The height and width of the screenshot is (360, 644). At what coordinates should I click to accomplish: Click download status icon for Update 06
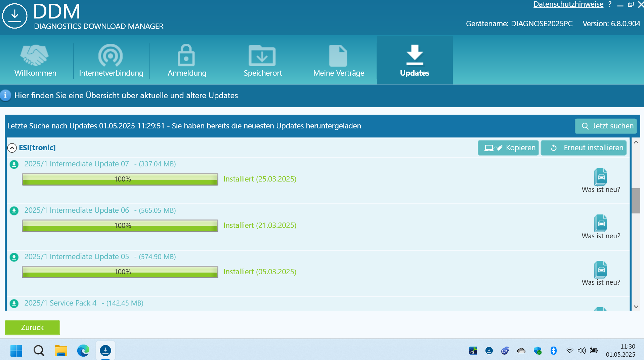coord(14,211)
